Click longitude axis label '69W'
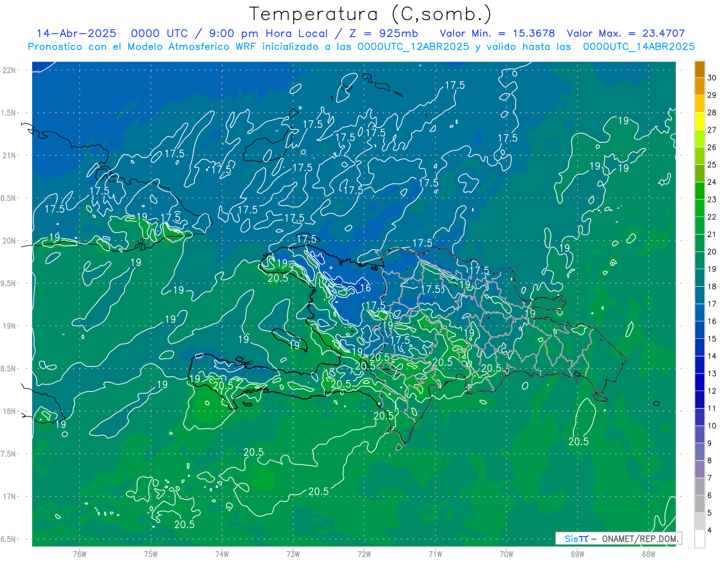This screenshot has width=728, height=562. point(578,554)
